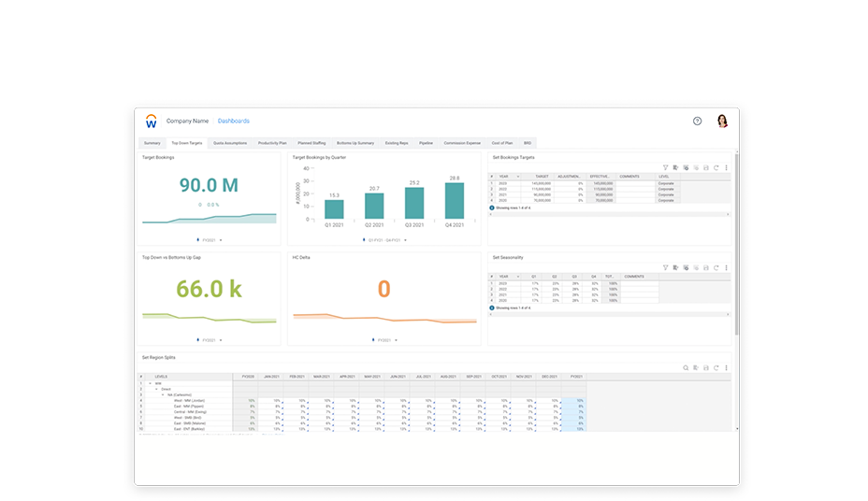Collapse the WW level row
This screenshot has width=868, height=501.
pos(150,383)
